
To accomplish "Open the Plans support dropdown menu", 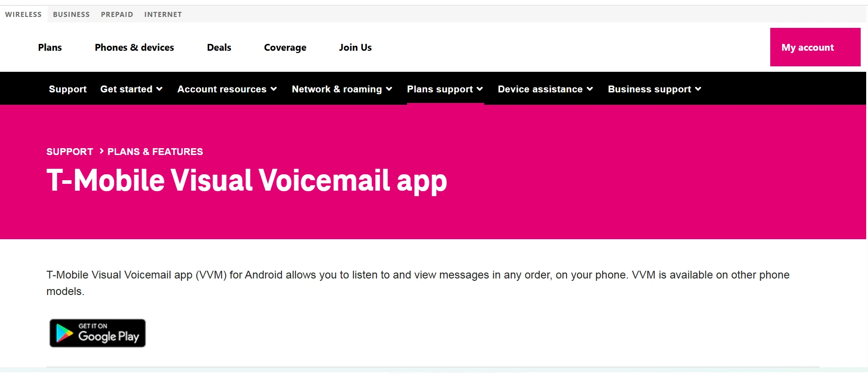I will click(445, 89).
